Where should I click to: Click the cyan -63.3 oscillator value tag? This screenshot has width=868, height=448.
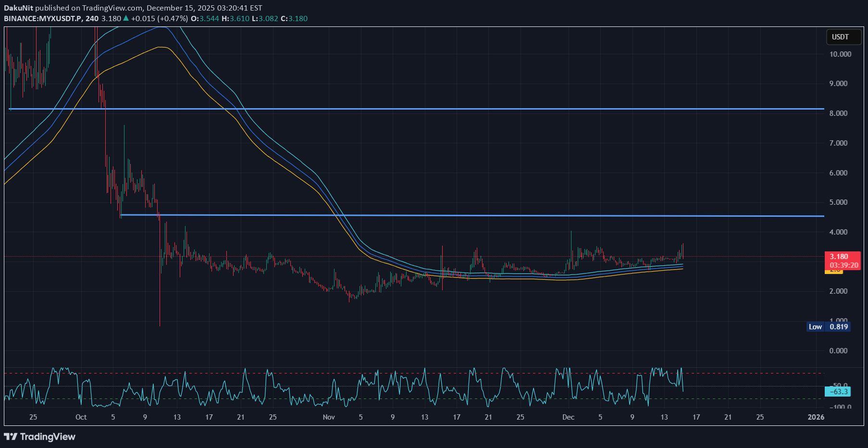click(837, 392)
